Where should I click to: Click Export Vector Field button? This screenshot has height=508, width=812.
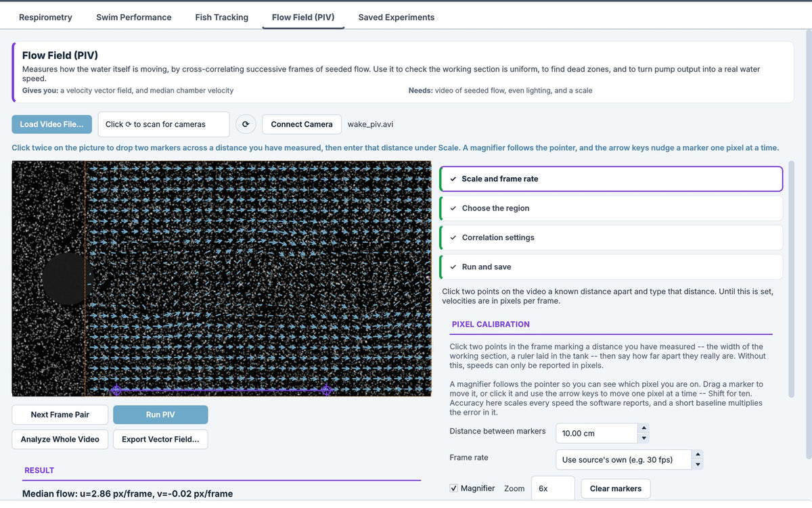click(160, 439)
